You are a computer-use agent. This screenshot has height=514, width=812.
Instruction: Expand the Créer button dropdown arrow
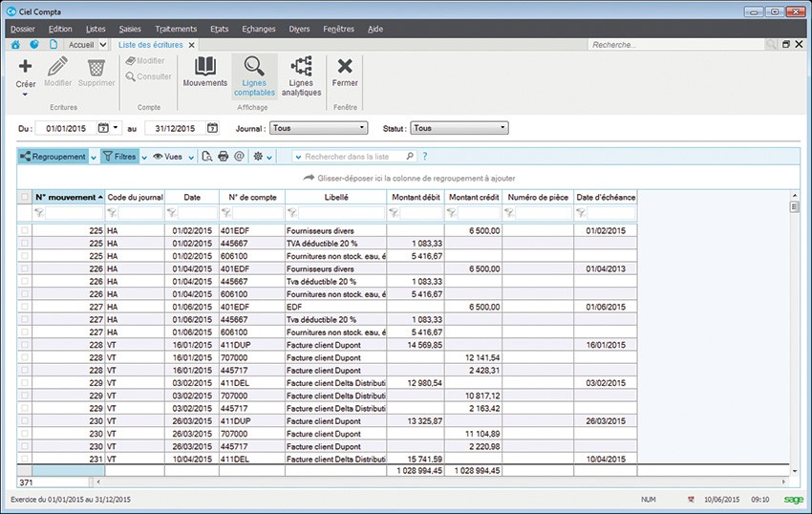[x=26, y=96]
